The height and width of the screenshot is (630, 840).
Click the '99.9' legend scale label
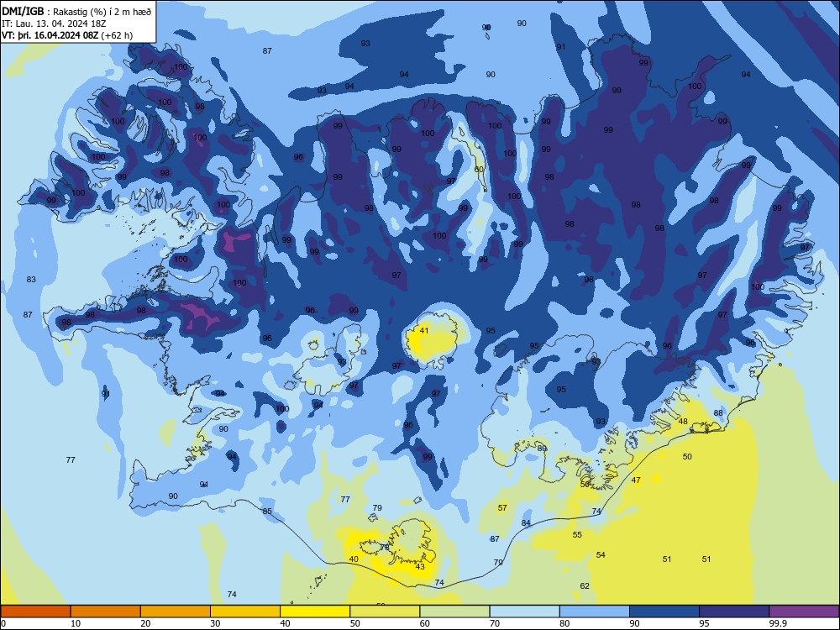(778, 623)
